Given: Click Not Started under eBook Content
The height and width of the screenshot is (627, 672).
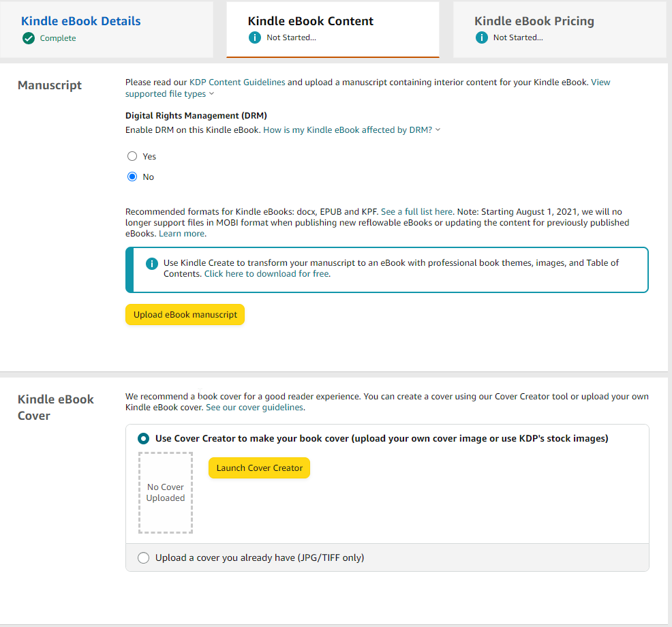Looking at the screenshot, I should pos(292,37).
